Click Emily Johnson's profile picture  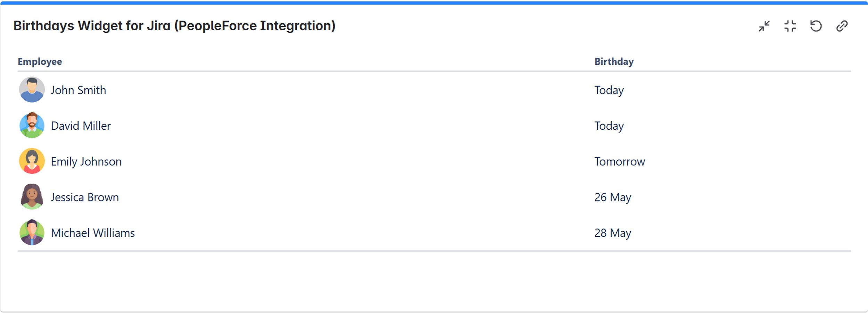[32, 161]
